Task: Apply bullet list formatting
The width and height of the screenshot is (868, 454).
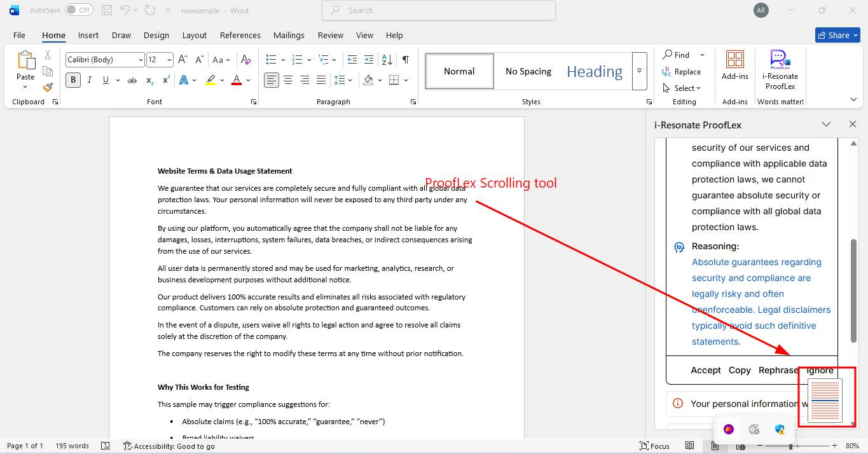Action: [271, 60]
